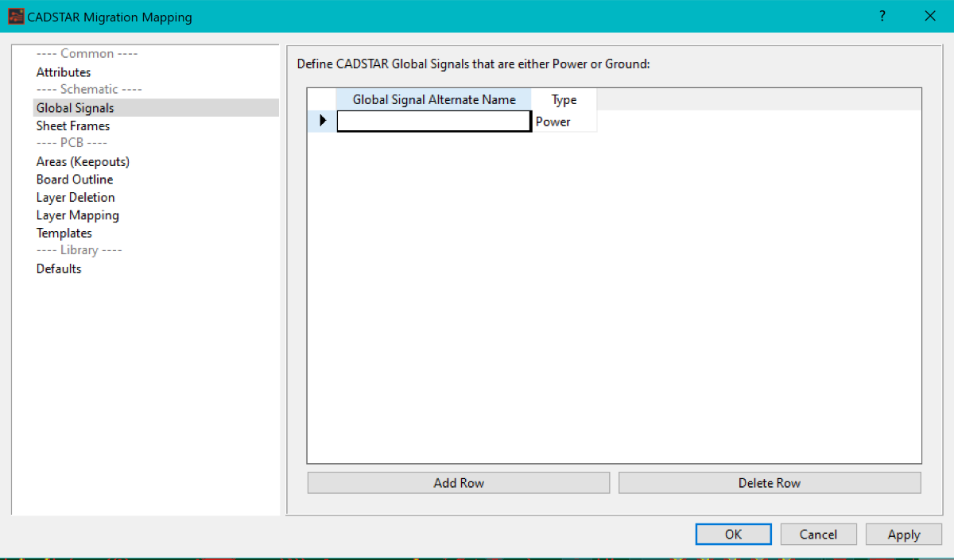Open the Attributes mapping page

[64, 72]
